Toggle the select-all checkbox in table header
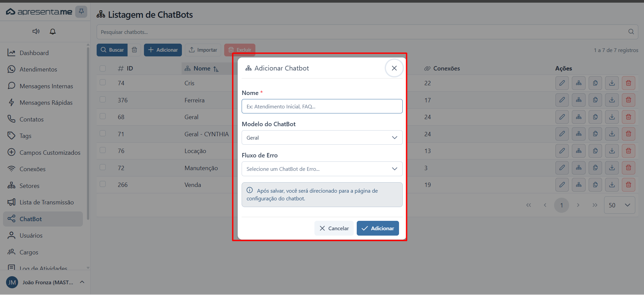Screen dimensions: 644x295 [103, 68]
